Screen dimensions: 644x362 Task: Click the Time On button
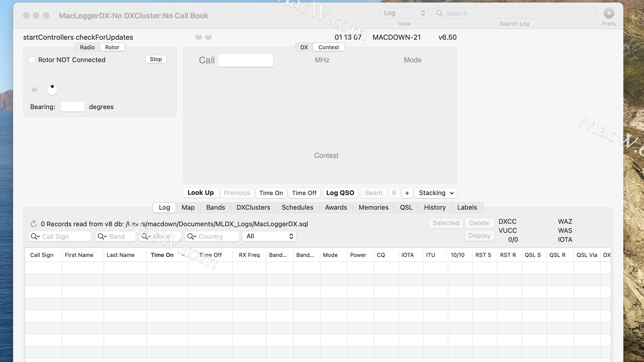(x=271, y=193)
